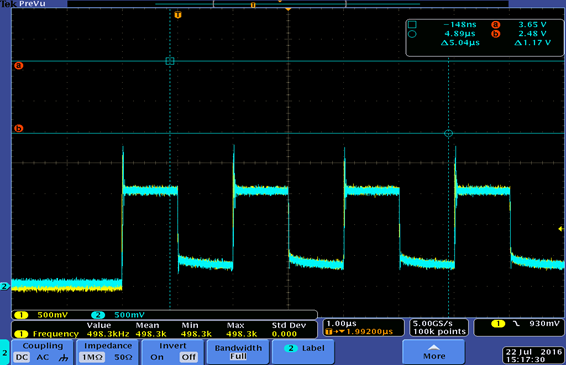
Task: Click the Tek PreVu acquisition status
Action: pos(23,4)
